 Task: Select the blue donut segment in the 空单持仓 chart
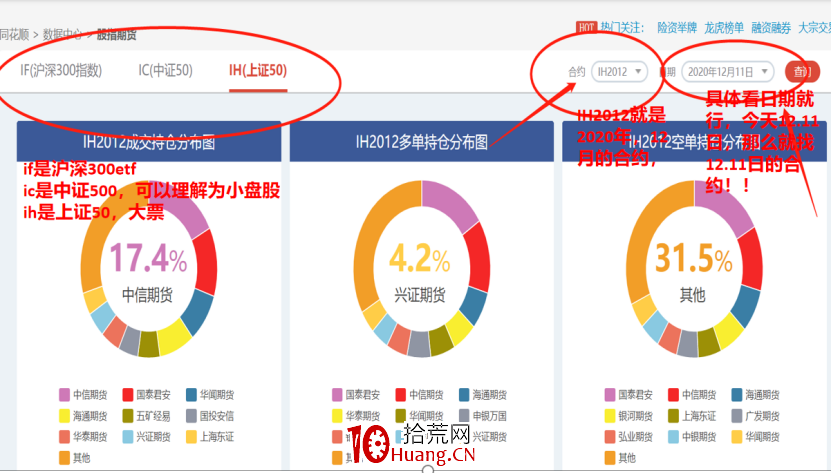click(747, 306)
